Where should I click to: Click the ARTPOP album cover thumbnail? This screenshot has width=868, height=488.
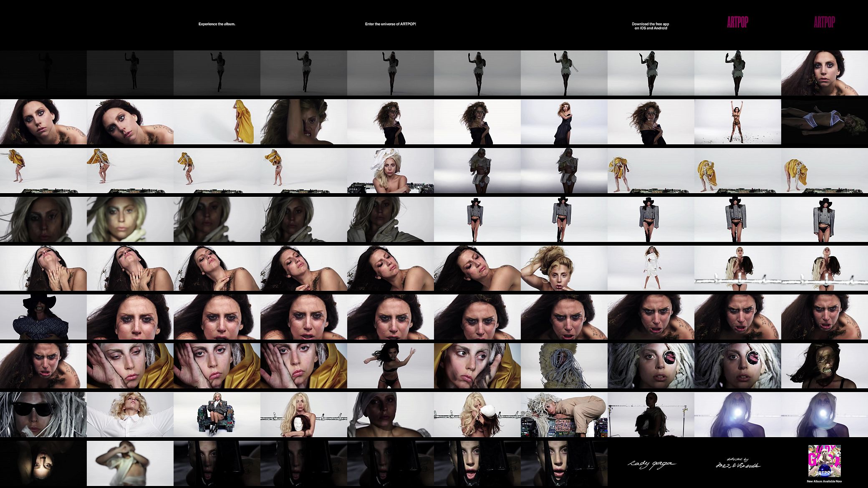click(824, 461)
